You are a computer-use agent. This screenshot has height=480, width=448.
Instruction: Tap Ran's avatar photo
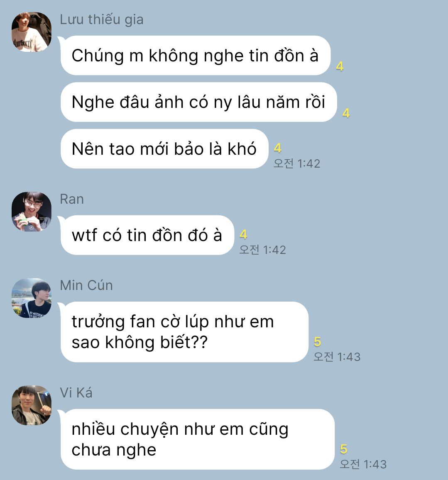(32, 212)
